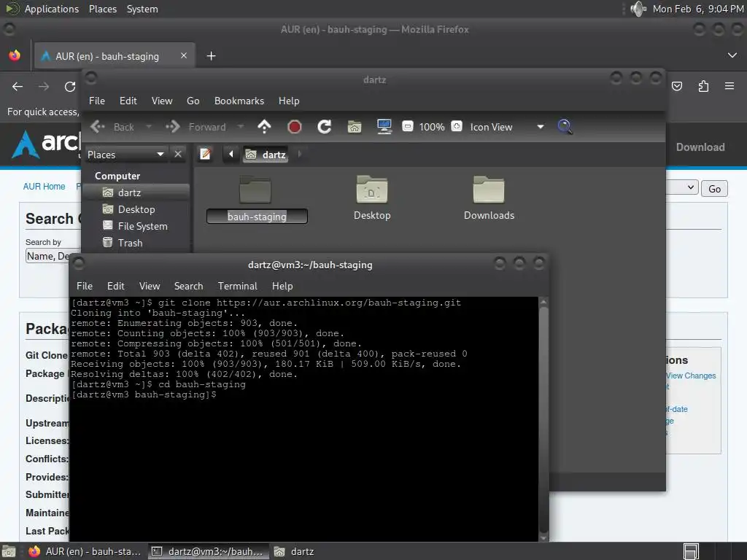Open the Firefox hamburger menu
747x560 pixels.
click(x=729, y=86)
